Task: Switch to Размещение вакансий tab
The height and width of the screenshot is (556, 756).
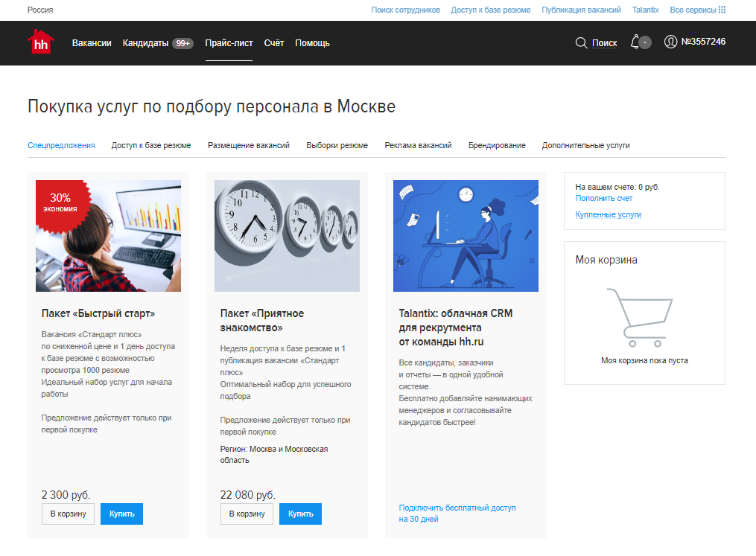Action: (248, 145)
